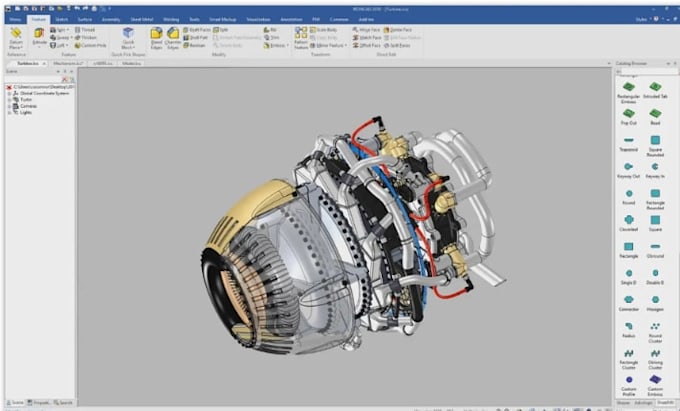This screenshot has height=411, width=680.
Task: Open the Emboss dropdown arrow
Action: (288, 45)
